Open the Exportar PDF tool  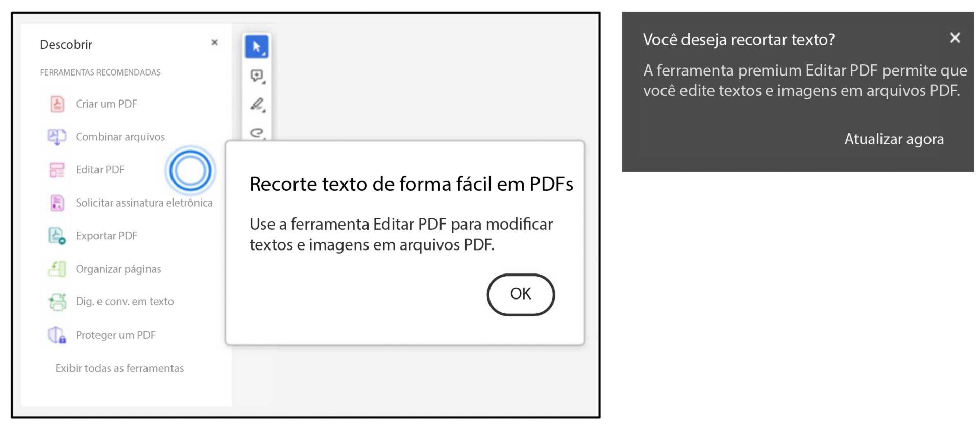(107, 236)
